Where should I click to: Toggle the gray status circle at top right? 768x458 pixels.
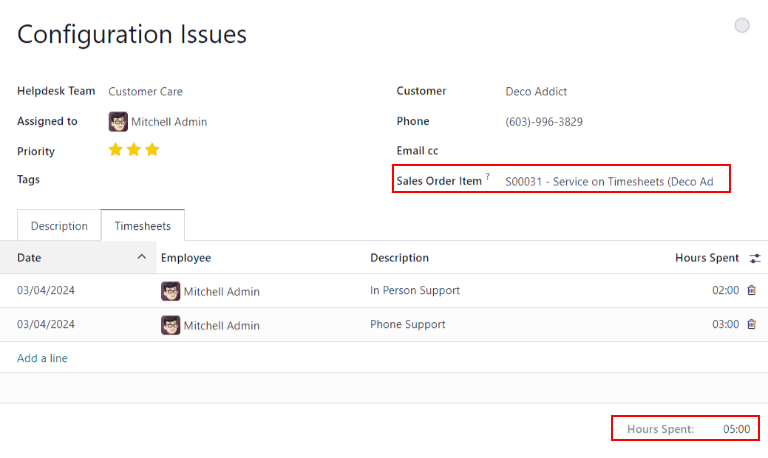pyautogui.click(x=742, y=26)
